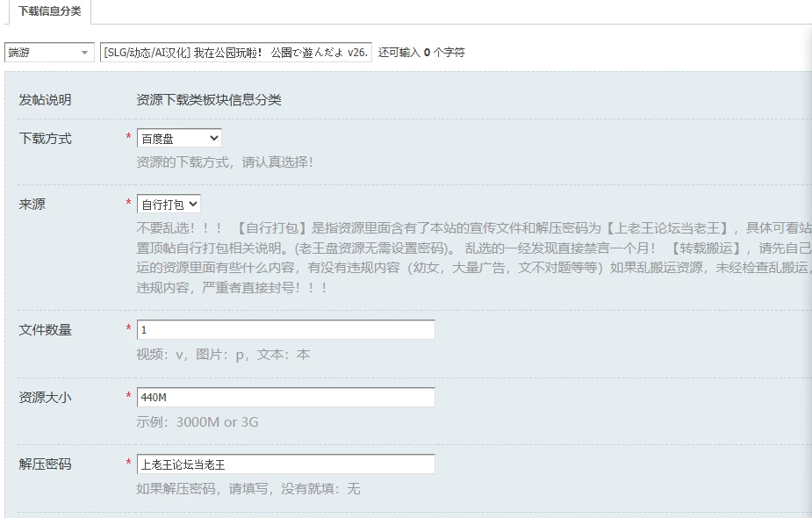Click the 来源 label
The height and width of the screenshot is (518, 812).
(x=32, y=204)
